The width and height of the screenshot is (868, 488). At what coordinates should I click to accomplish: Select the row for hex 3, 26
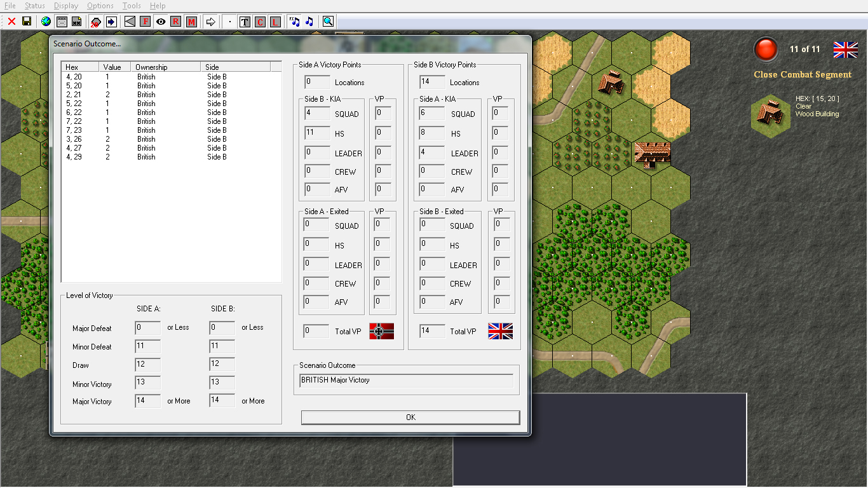[x=171, y=139]
